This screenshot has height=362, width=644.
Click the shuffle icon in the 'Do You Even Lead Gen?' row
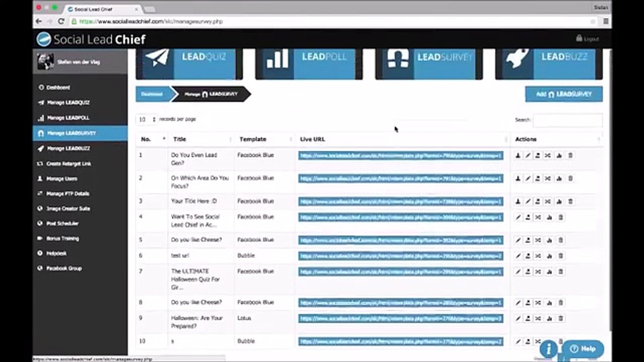(547, 155)
